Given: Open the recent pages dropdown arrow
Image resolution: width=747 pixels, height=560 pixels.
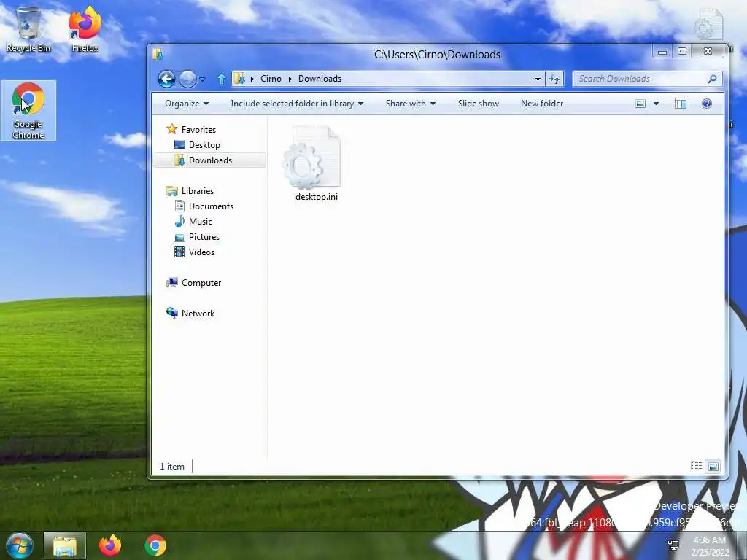Looking at the screenshot, I should 203,79.
